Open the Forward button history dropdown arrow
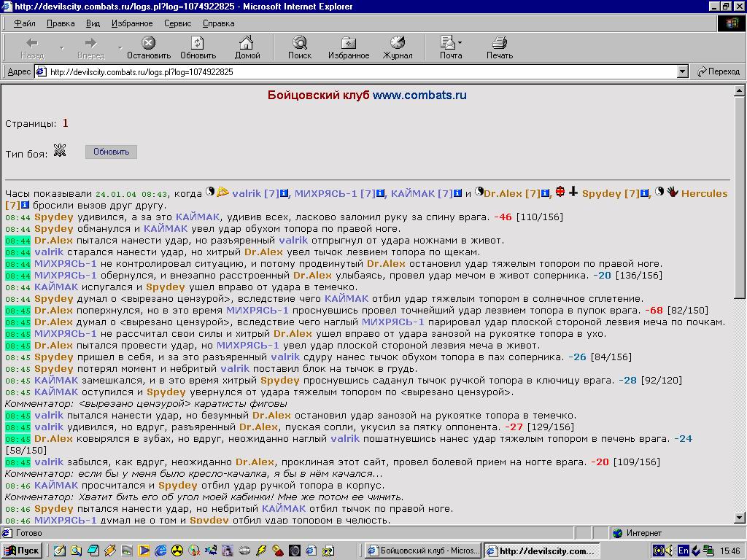This screenshot has width=747, height=560. coord(120,47)
